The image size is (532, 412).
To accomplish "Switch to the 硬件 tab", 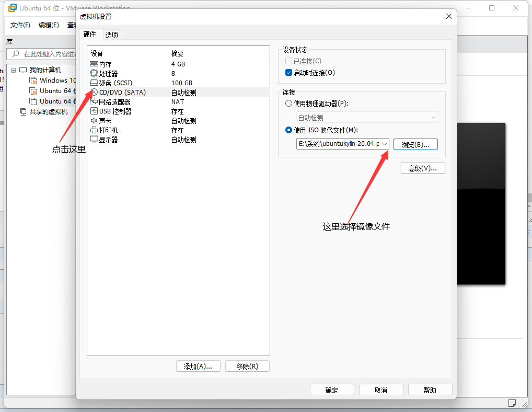I will [90, 35].
